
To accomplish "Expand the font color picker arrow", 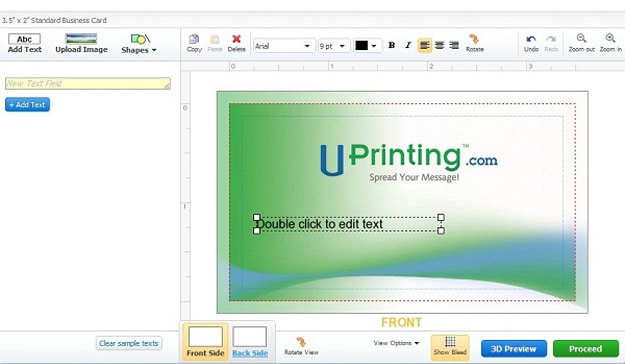I will pyautogui.click(x=374, y=46).
